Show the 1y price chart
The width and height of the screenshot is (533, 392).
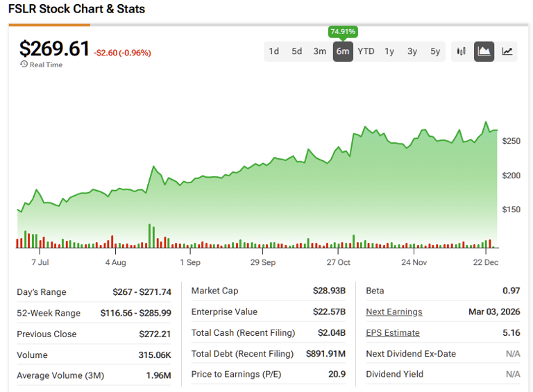(389, 51)
